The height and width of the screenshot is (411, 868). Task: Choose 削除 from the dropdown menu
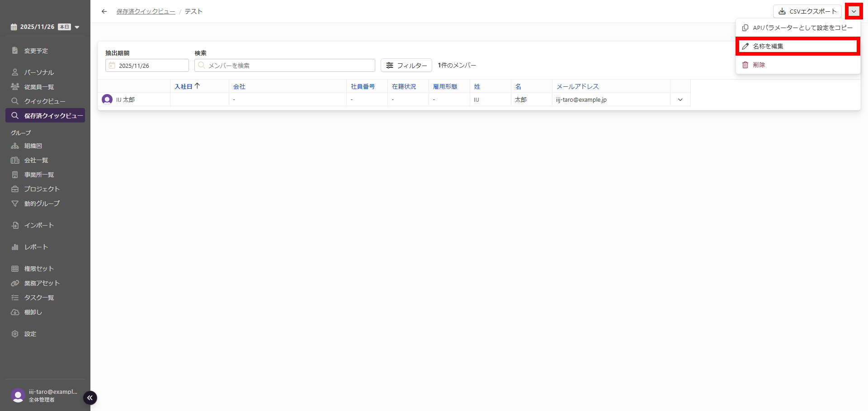[759, 65]
